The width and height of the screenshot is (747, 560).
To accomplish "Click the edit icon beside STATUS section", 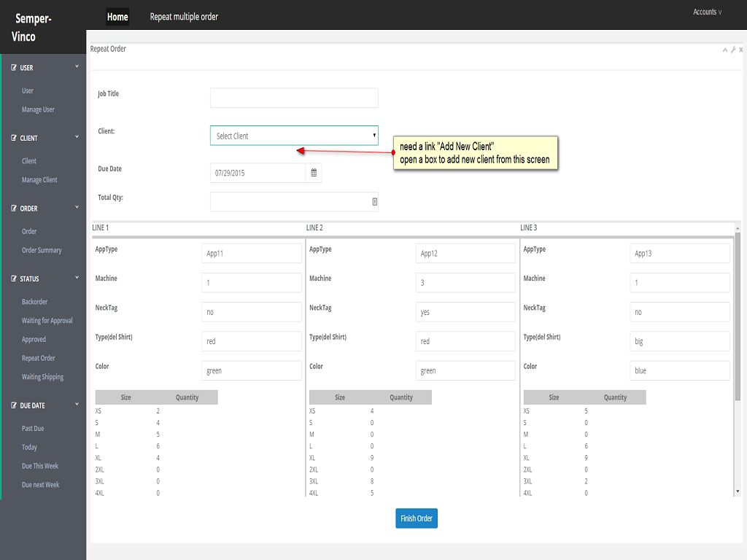I will (14, 279).
